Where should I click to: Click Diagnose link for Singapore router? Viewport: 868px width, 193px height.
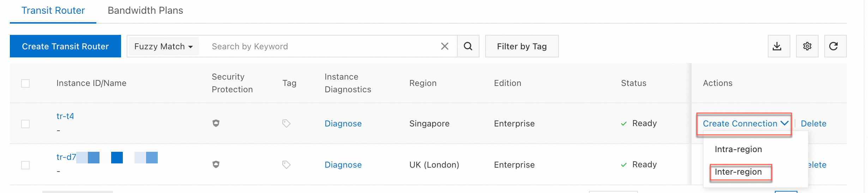(343, 124)
